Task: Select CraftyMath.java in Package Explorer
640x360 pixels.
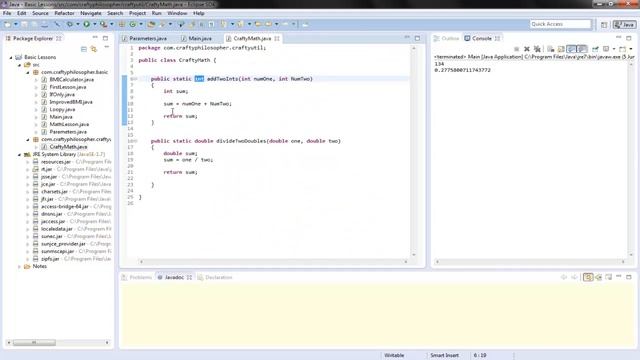Action: 68,147
